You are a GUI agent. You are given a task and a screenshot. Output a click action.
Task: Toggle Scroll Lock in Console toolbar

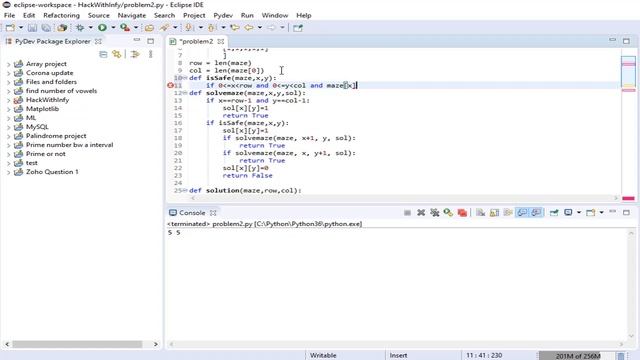click(x=494, y=213)
